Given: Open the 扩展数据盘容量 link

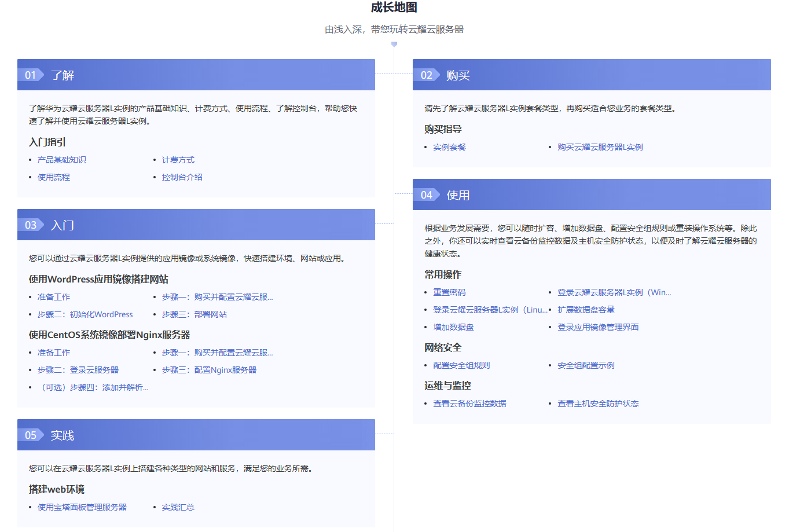Looking at the screenshot, I should (x=586, y=310).
